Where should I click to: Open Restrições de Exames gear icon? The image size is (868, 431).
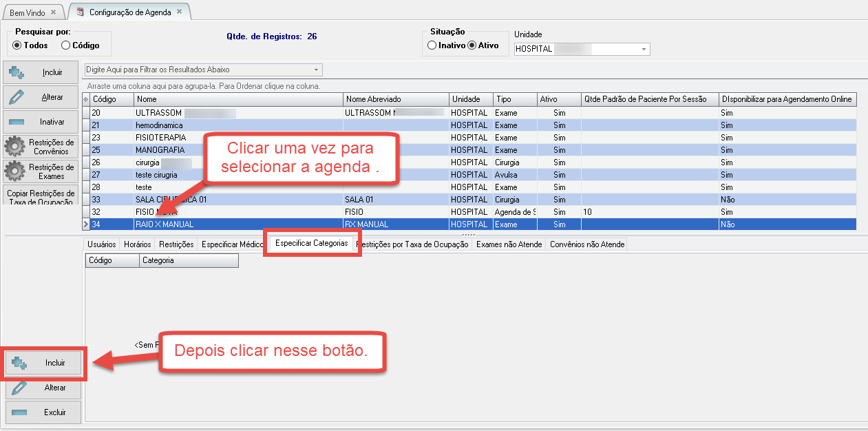(15, 171)
